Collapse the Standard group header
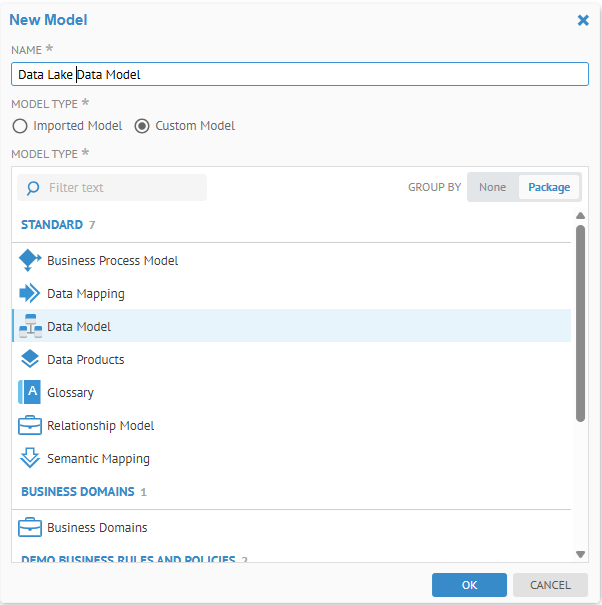This screenshot has width=602, height=605. click(x=52, y=225)
